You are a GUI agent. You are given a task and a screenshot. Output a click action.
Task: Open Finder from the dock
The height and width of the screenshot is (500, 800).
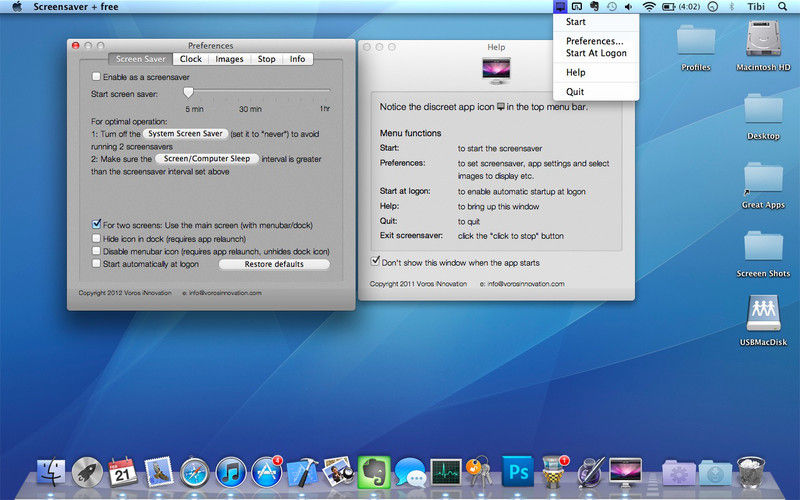coord(51,472)
